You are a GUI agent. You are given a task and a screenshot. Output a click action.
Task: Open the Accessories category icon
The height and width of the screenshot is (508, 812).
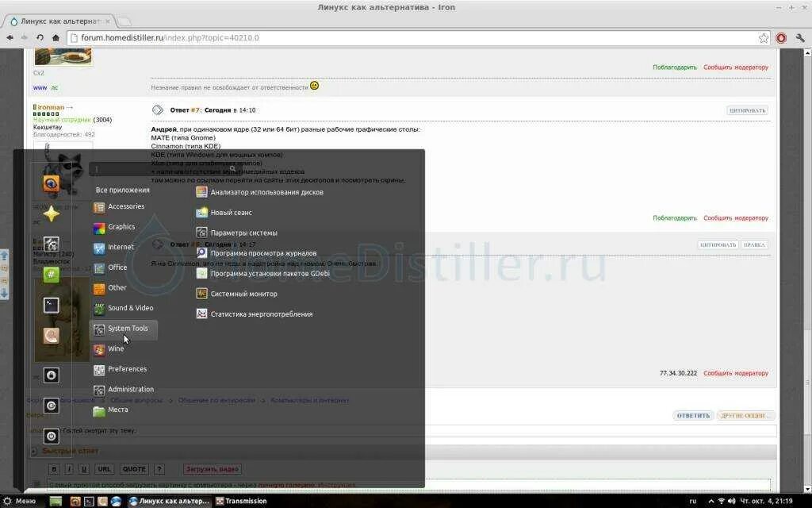tap(99, 207)
